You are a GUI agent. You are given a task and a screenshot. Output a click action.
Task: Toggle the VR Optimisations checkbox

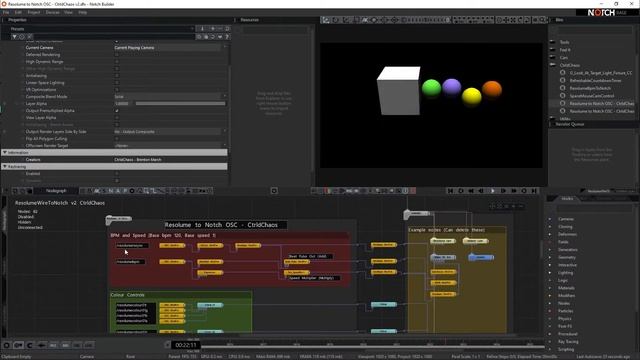pyautogui.click(x=117, y=89)
